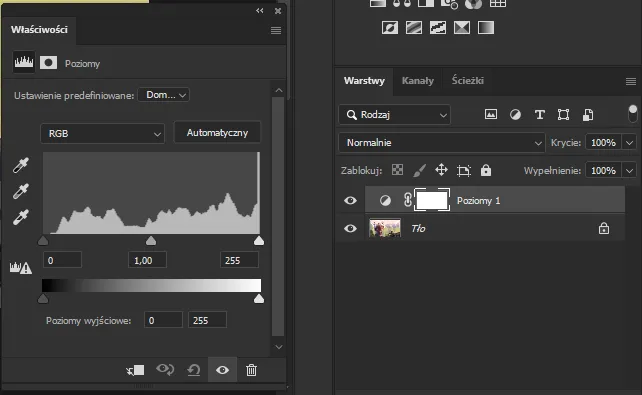Click the input shadows 0 field

coord(62,260)
